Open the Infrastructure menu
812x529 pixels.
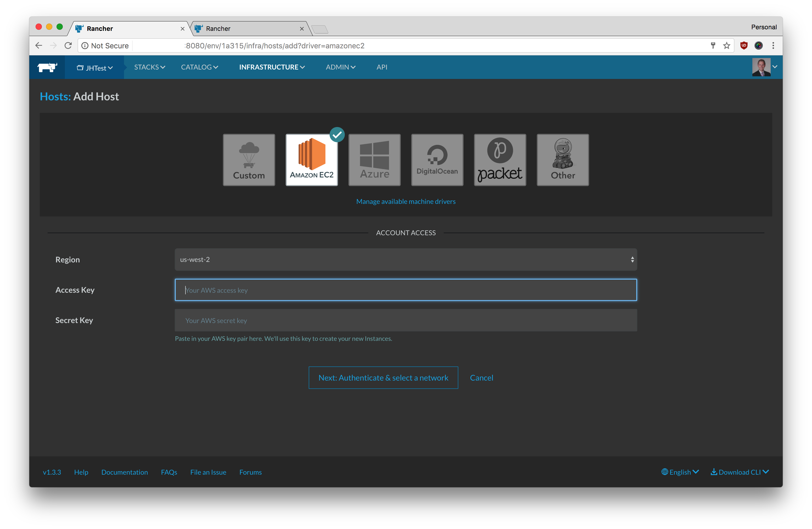pos(272,67)
